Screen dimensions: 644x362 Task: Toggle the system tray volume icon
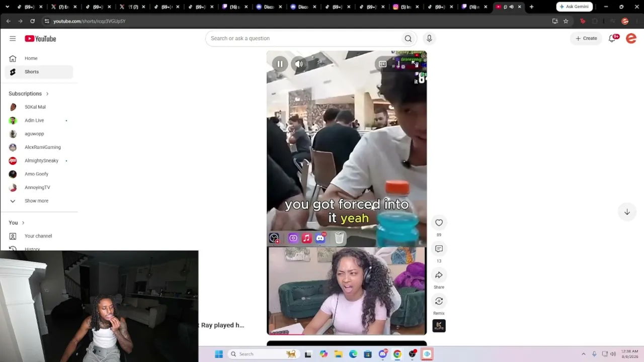[613, 354]
